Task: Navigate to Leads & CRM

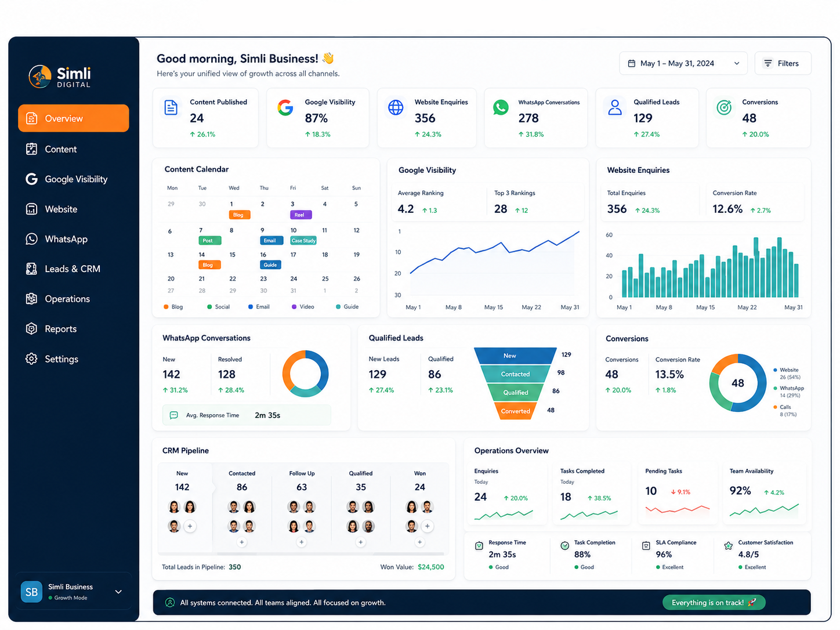Action: pyautogui.click(x=73, y=269)
